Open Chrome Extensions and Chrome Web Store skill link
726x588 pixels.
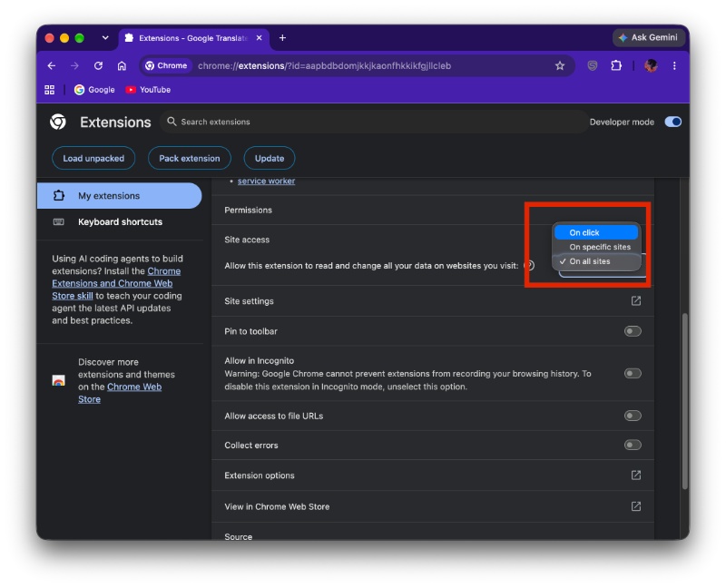[x=113, y=283]
